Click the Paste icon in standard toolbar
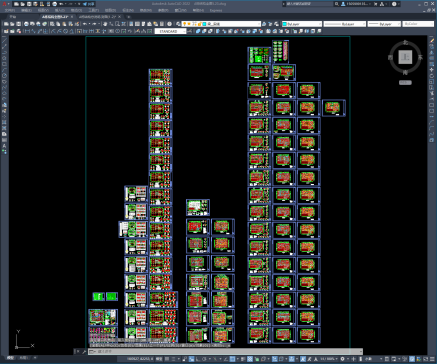Screen dimensions: 437x364 [64, 24]
